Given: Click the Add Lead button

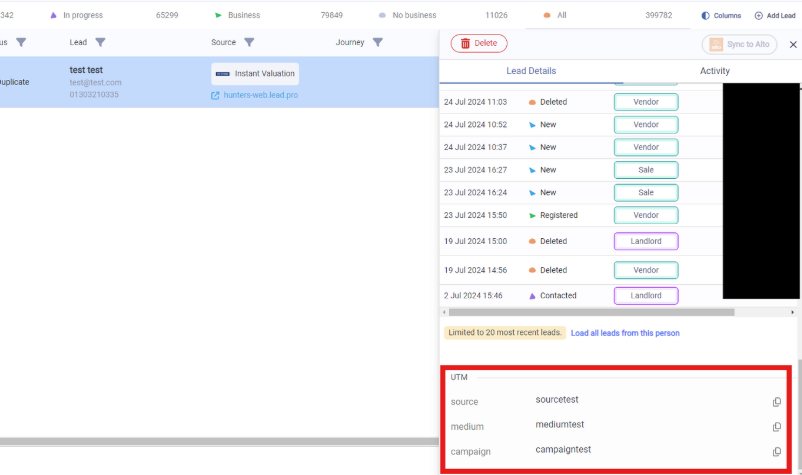Looking at the screenshot, I should click(775, 16).
